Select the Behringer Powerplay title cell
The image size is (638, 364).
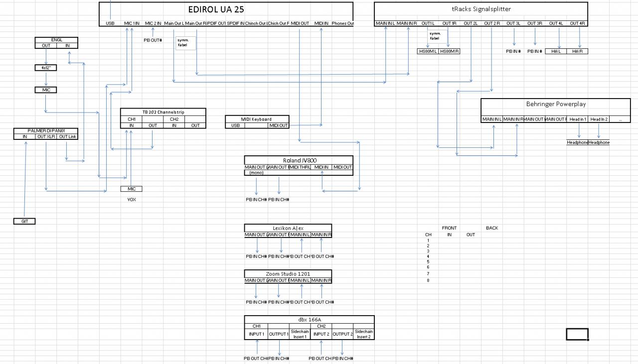pos(556,104)
